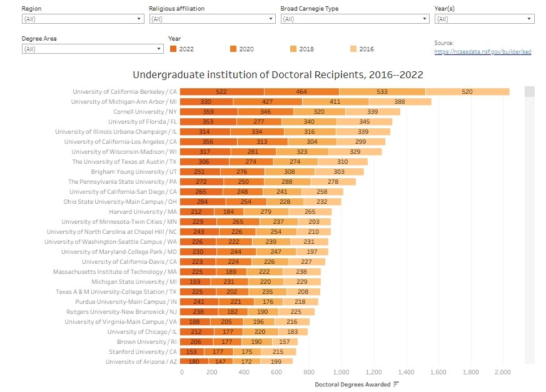Click the 2,000 tick on the x-axis

[x=503, y=372]
